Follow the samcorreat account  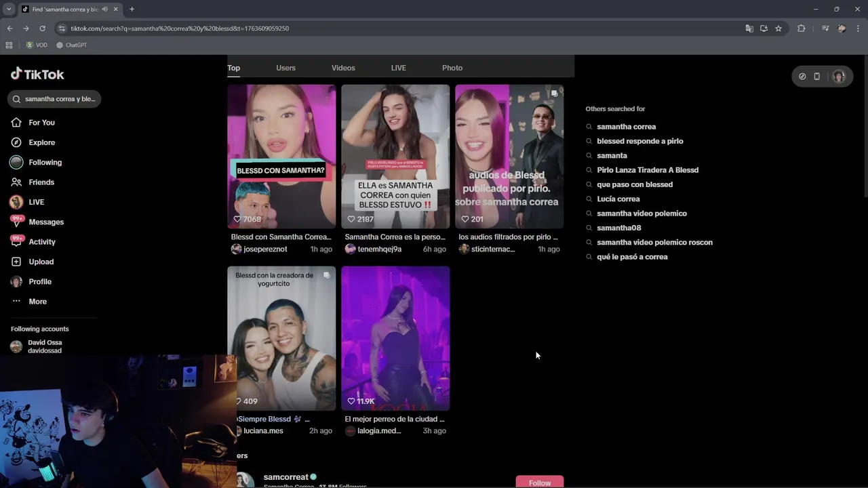click(540, 482)
